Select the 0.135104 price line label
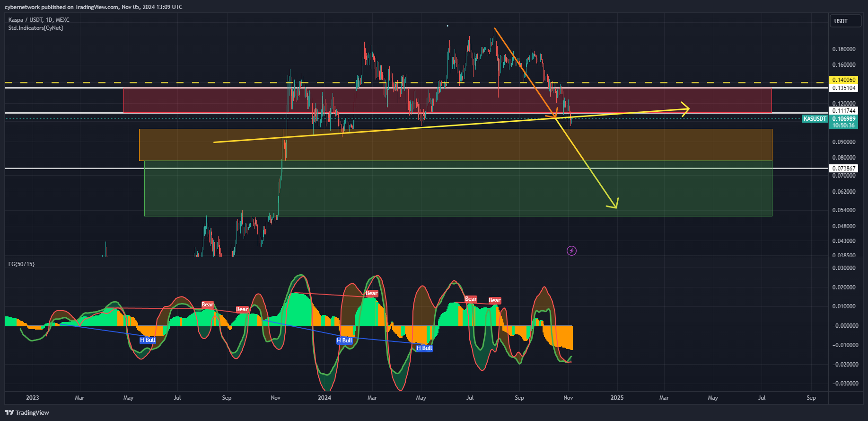Screen dimensions: 868x421 pyautogui.click(x=844, y=88)
